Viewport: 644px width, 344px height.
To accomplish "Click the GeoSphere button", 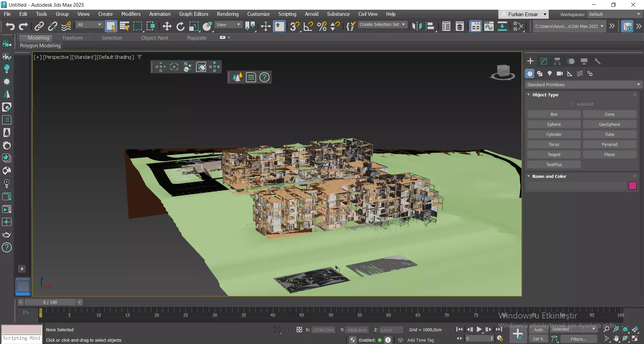I will point(609,125).
